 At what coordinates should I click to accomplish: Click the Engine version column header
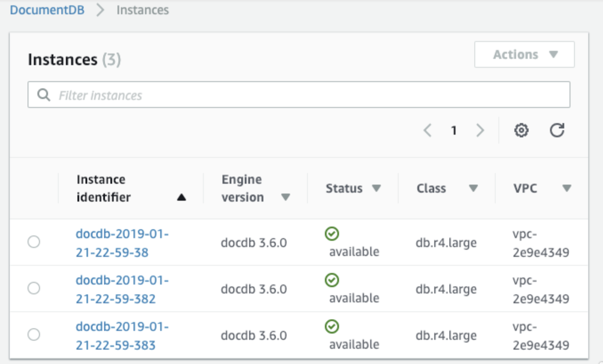click(x=243, y=188)
